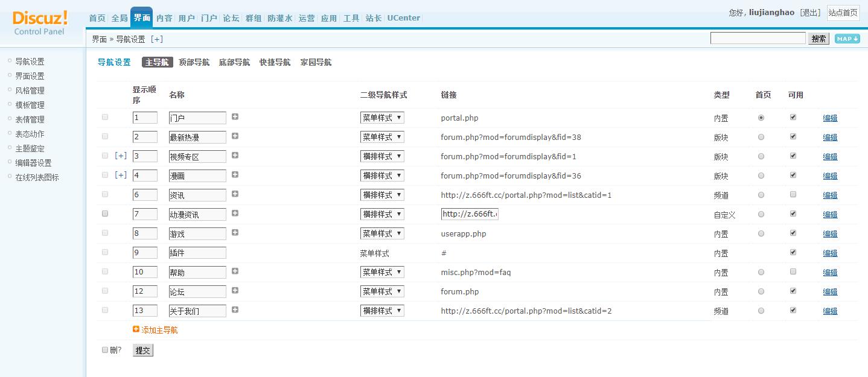Select the 首页 radio button for 最新热漫

tap(761, 136)
